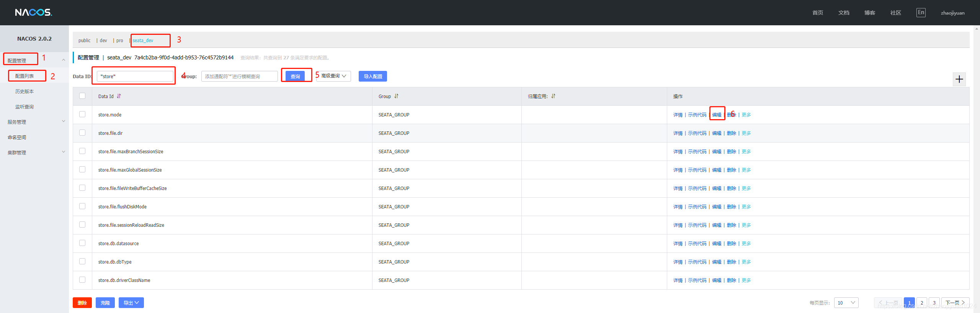
Task: Focus the Data ID input field
Action: click(x=135, y=76)
